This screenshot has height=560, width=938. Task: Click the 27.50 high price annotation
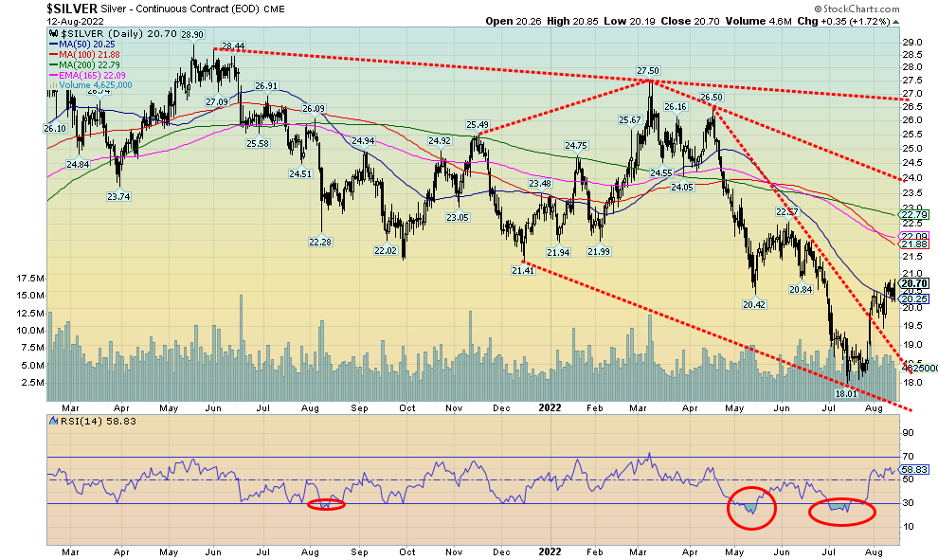(648, 71)
